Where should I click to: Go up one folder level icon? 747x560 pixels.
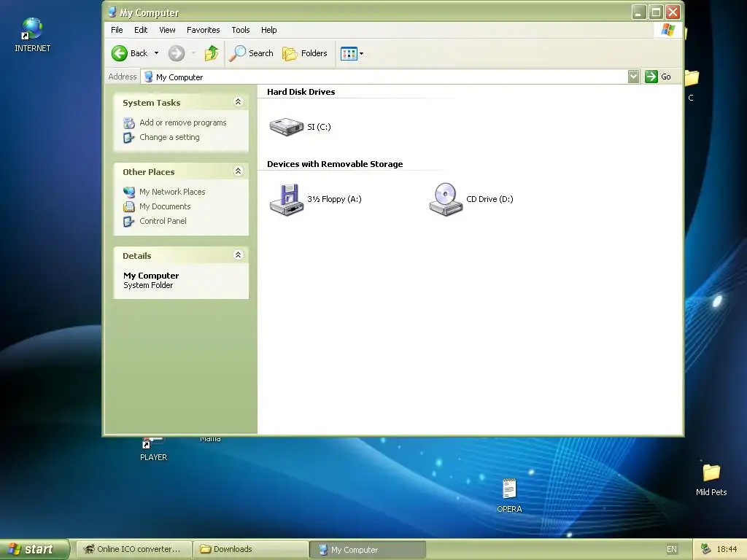pyautogui.click(x=211, y=53)
